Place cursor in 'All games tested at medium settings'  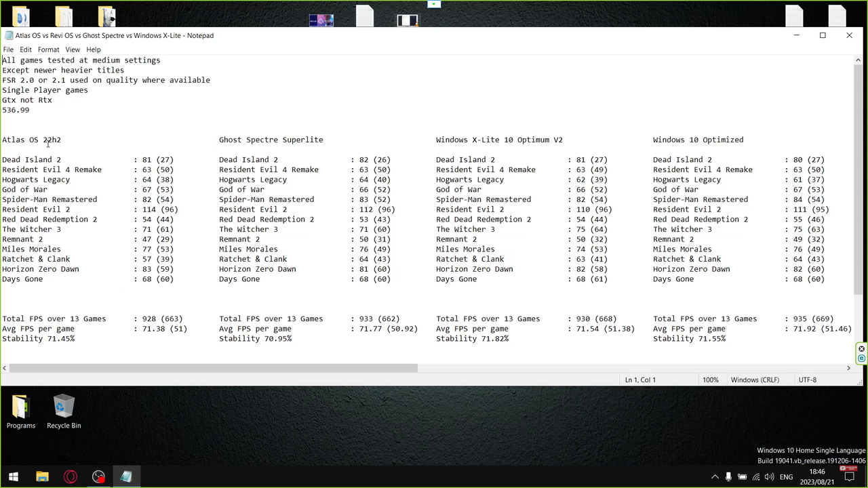(81, 60)
